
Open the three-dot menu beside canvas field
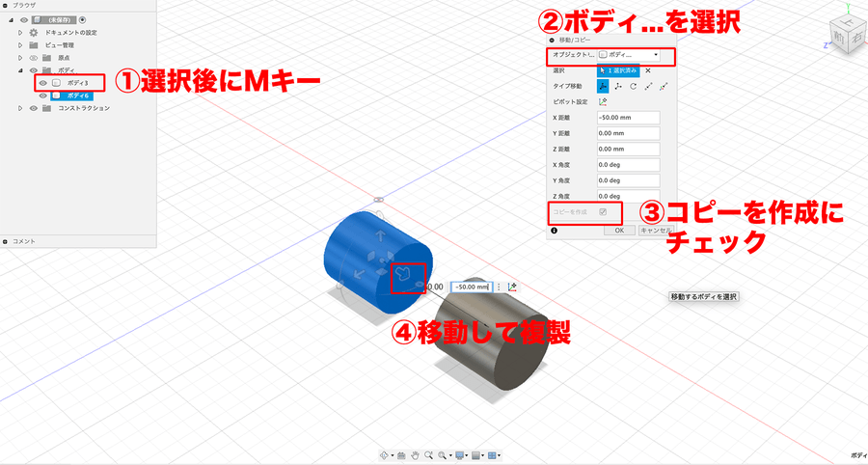coord(499,287)
